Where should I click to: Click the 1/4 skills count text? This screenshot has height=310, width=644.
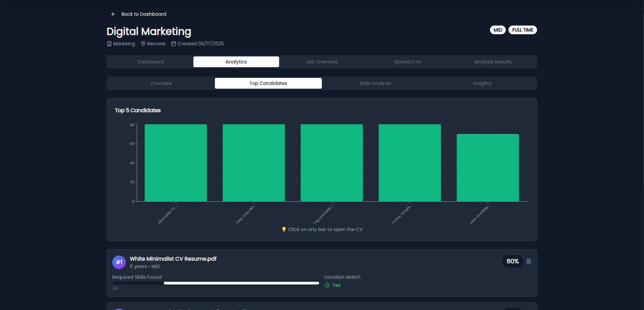click(x=115, y=288)
